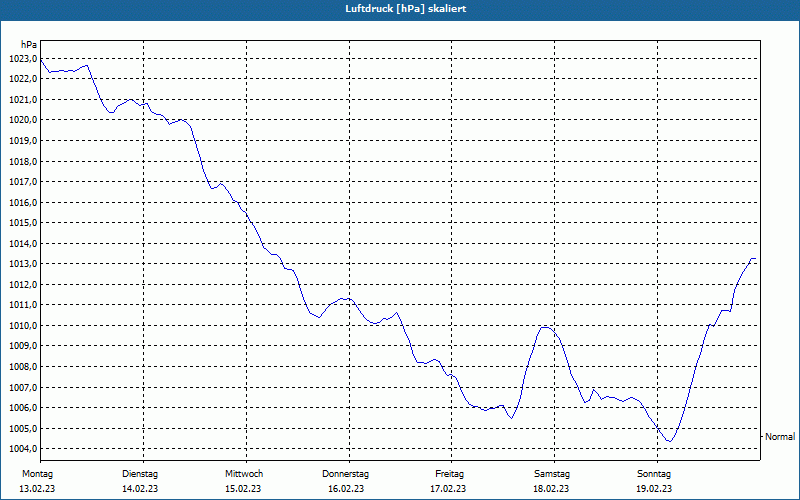Viewport: 800px width, 500px height.
Task: Click the 'Luftdruck [hPa] skaliert' chart title
Action: click(405, 9)
